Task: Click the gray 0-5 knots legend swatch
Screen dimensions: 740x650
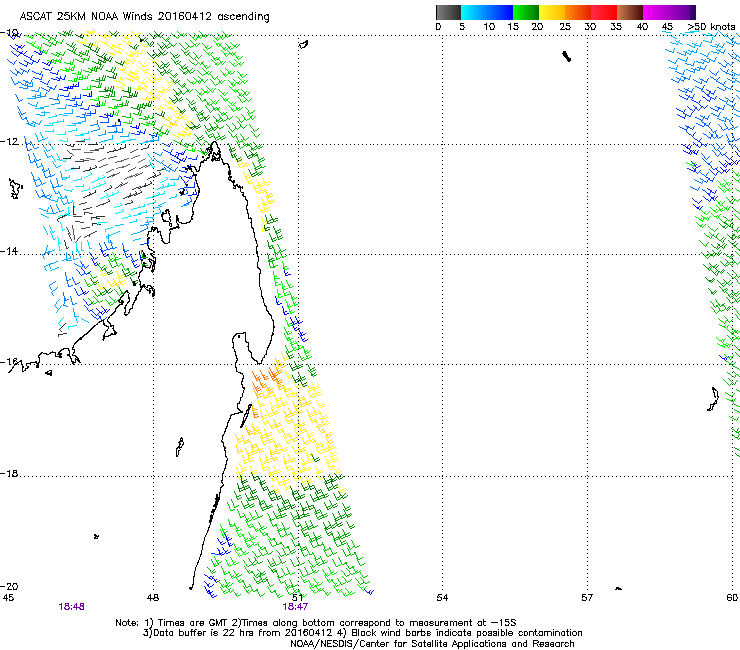Action: [x=448, y=12]
